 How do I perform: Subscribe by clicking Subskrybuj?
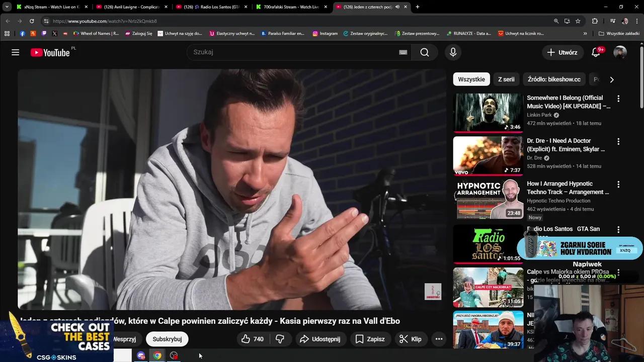pos(167,339)
